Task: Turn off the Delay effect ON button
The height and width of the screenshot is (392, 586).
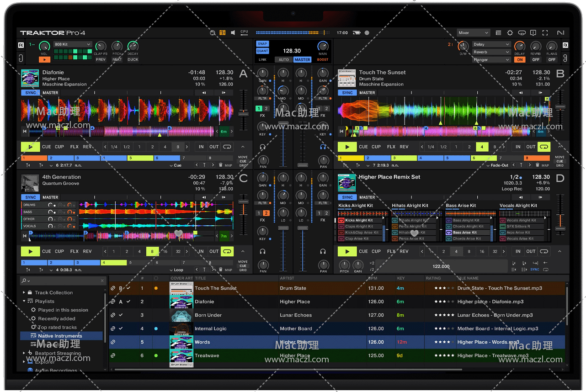Action: point(520,59)
